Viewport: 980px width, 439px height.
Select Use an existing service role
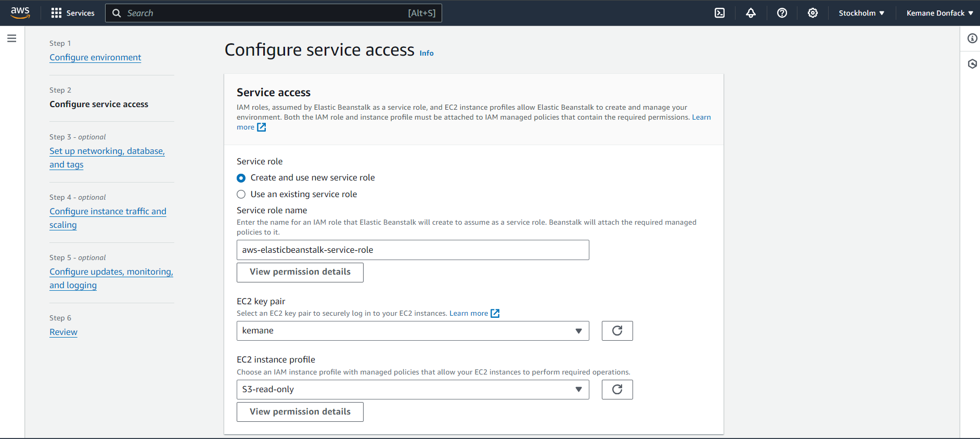click(241, 195)
